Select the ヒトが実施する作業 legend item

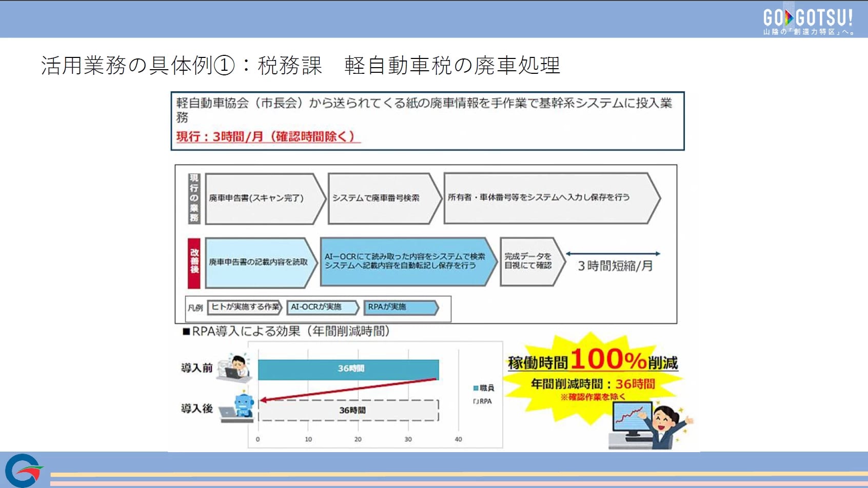(x=245, y=307)
